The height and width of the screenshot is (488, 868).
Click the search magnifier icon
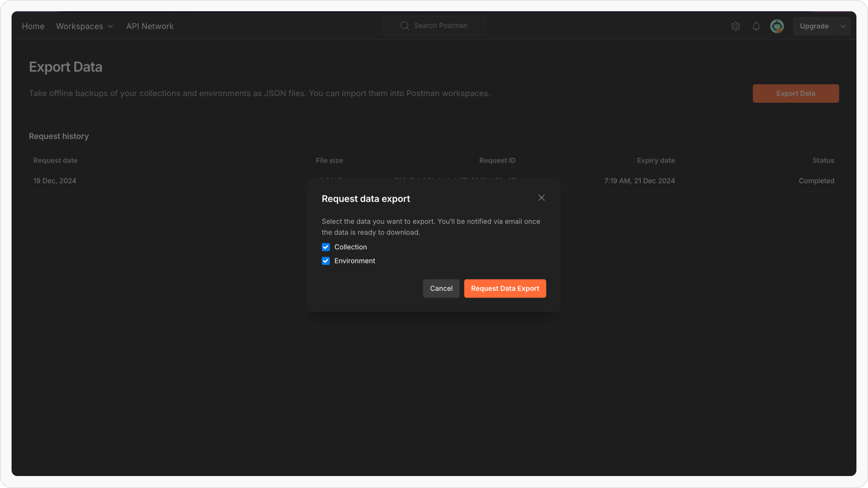point(404,26)
